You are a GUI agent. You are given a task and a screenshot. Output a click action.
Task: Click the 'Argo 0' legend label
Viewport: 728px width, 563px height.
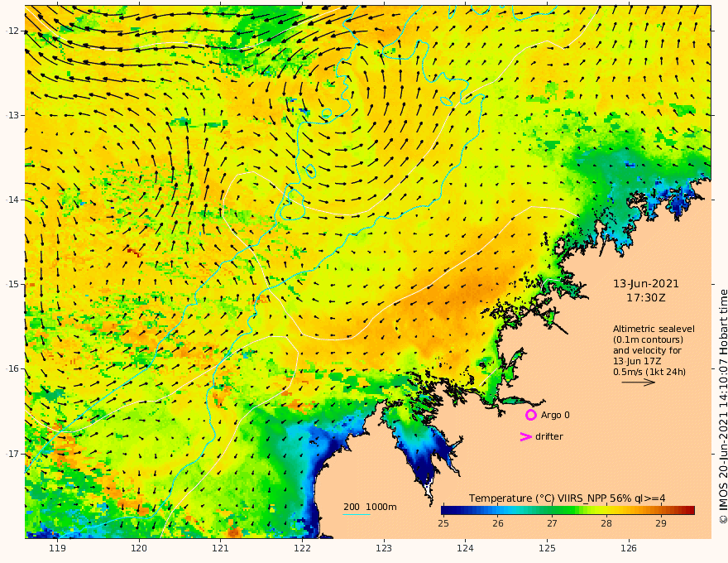pyautogui.click(x=555, y=415)
